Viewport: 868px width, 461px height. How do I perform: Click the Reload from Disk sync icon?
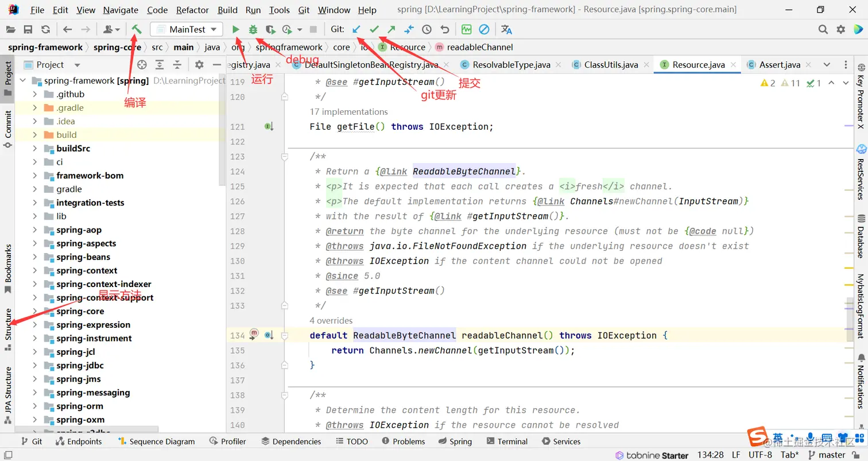coord(45,29)
